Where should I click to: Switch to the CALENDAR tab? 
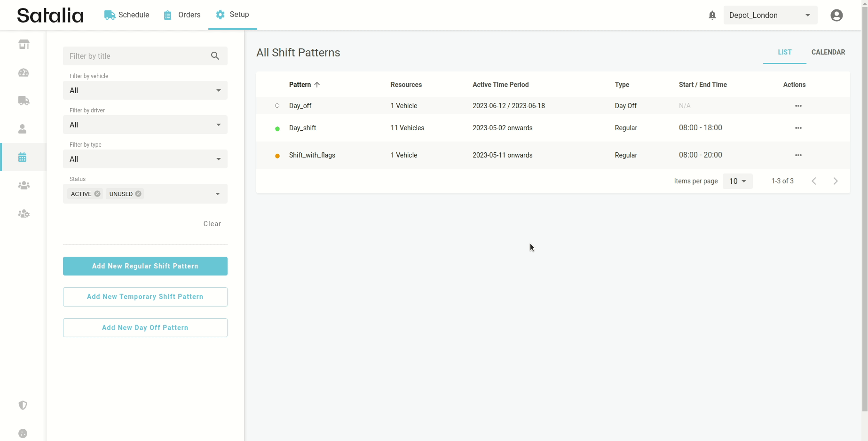point(828,52)
